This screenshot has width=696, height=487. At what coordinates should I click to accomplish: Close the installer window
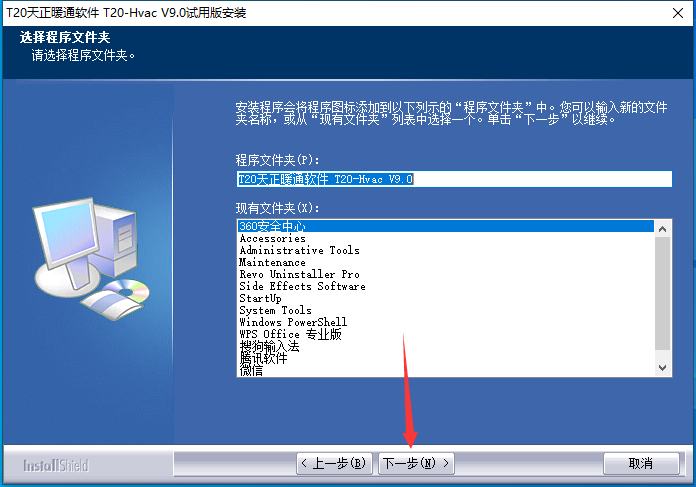678,13
